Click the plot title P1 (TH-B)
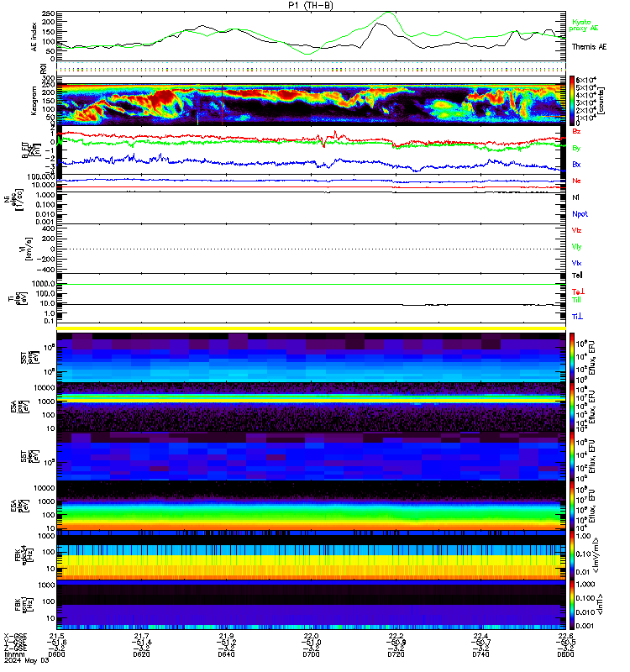630x672 pixels. (310, 5)
